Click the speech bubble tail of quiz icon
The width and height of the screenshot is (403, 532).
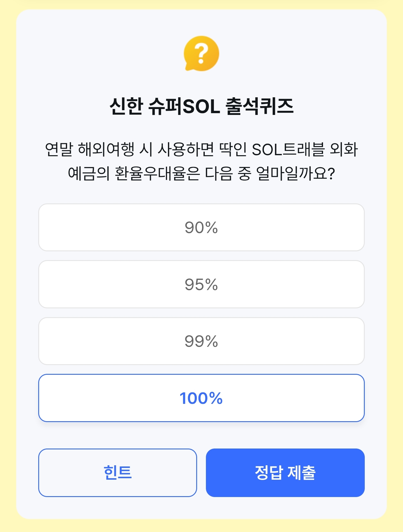click(188, 68)
